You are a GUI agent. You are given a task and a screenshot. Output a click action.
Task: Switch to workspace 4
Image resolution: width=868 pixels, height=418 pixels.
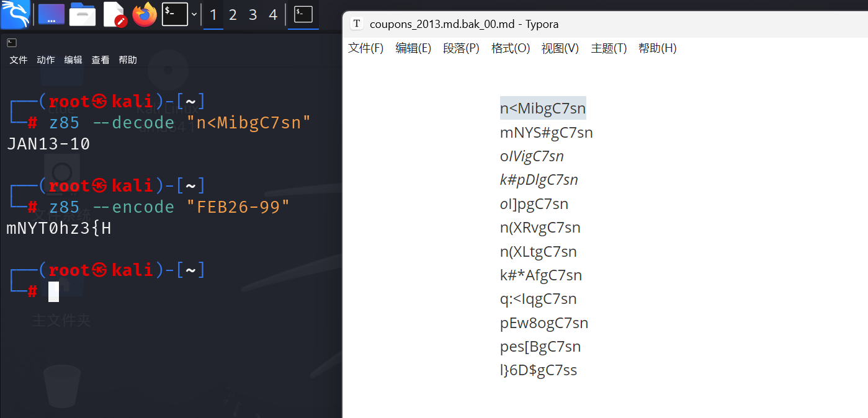pos(273,15)
